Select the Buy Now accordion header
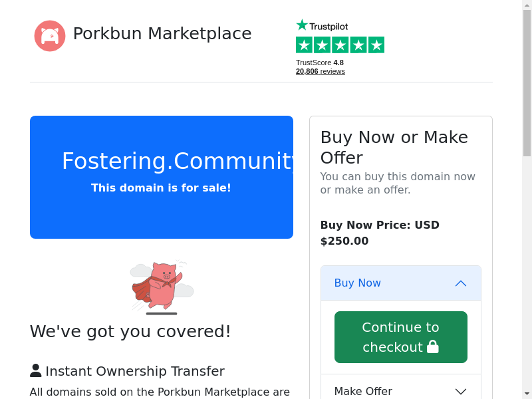Image resolution: width=532 pixels, height=399 pixels. (358, 283)
